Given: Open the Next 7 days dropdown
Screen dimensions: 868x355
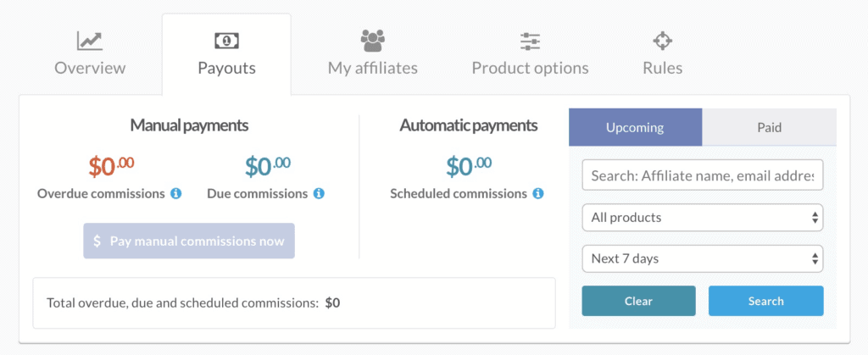Looking at the screenshot, I should 703,258.
